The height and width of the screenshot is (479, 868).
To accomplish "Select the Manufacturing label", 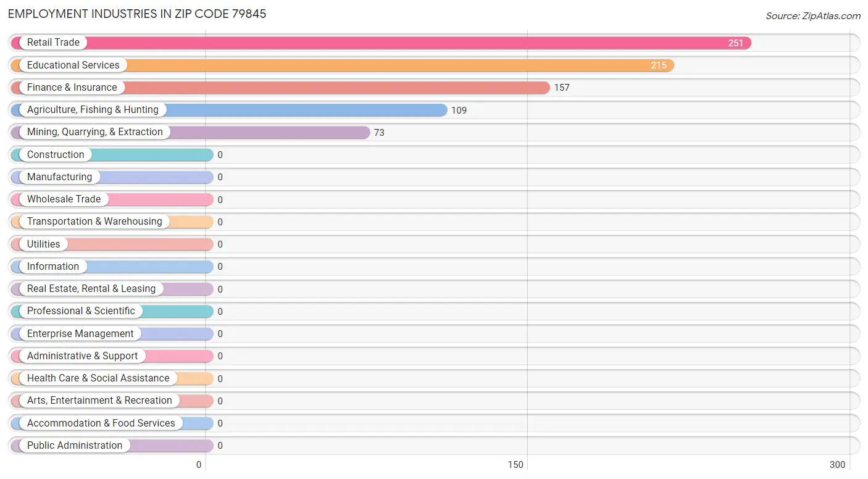I will coord(59,177).
